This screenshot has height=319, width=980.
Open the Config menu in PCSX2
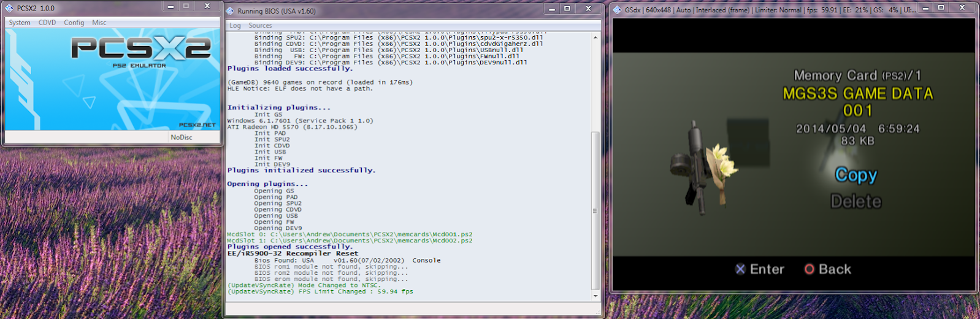pos(74,23)
